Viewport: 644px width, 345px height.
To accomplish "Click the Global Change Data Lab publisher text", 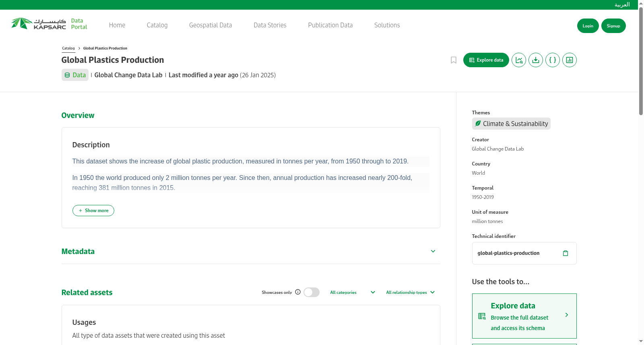I will 128,75.
